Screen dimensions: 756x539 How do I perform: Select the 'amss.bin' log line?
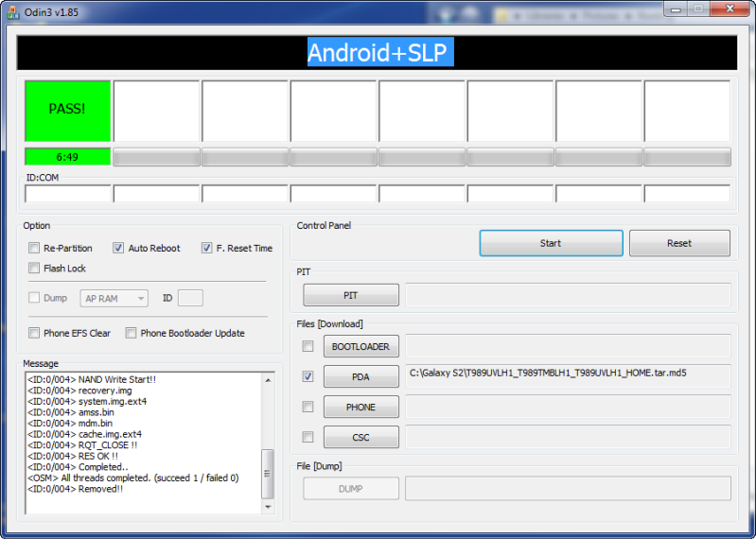point(71,412)
